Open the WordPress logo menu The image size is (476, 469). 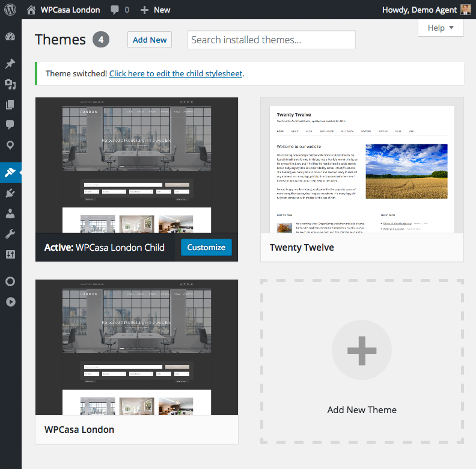pyautogui.click(x=10, y=10)
